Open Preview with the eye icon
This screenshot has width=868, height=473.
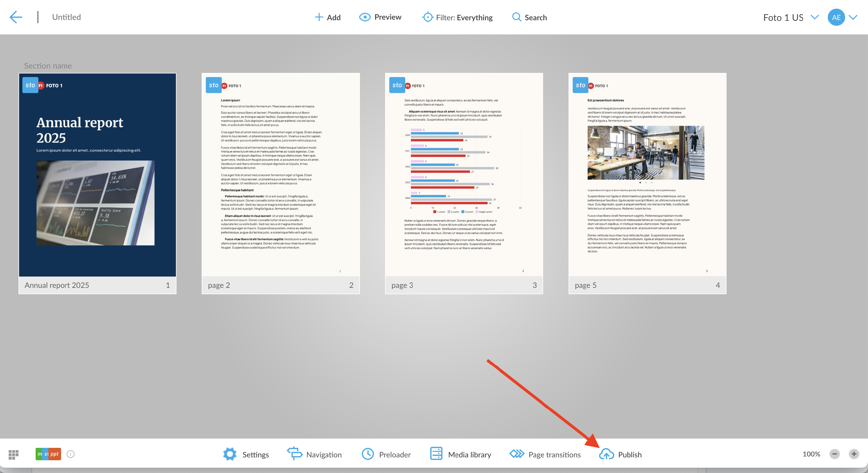coord(365,17)
